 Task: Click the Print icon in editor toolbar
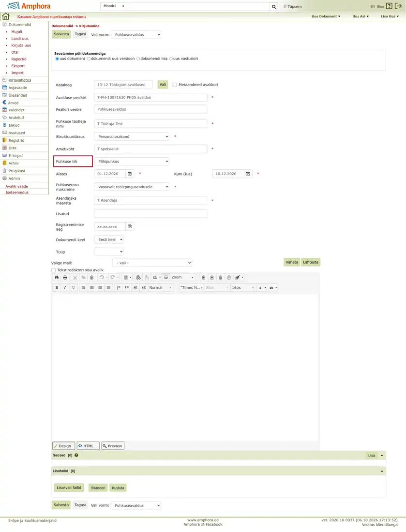pyautogui.click(x=65, y=278)
